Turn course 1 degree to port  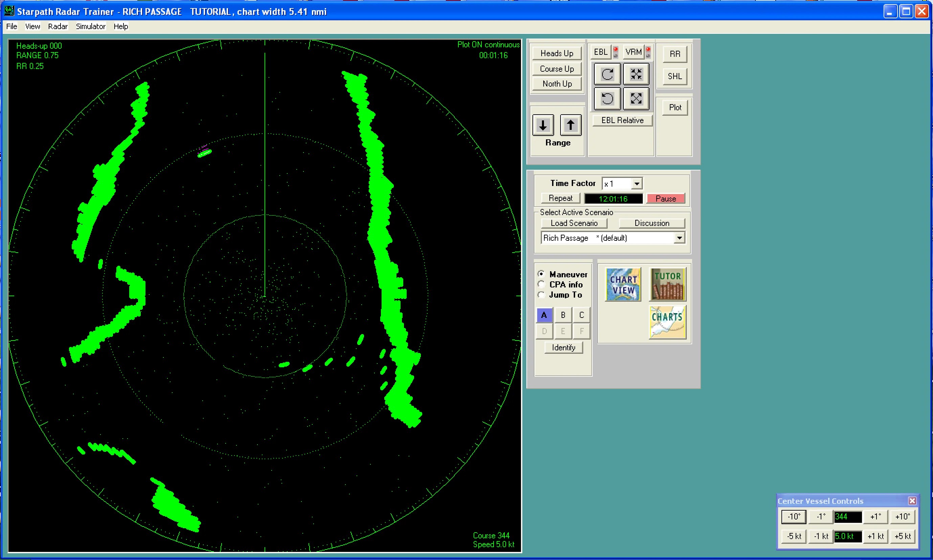[821, 517]
